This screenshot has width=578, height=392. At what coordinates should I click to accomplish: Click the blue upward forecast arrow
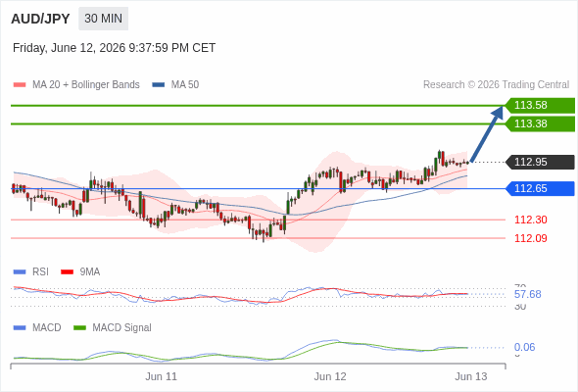click(487, 134)
